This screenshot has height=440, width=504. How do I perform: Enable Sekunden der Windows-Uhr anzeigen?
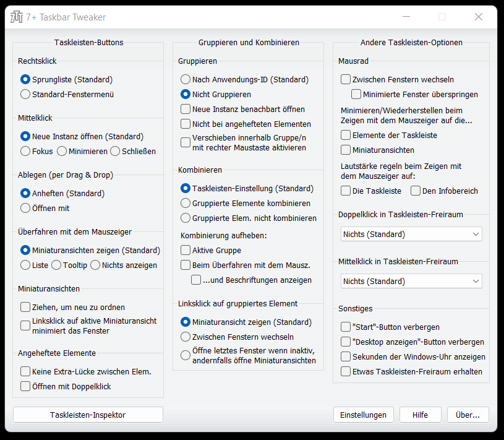pyautogui.click(x=346, y=356)
